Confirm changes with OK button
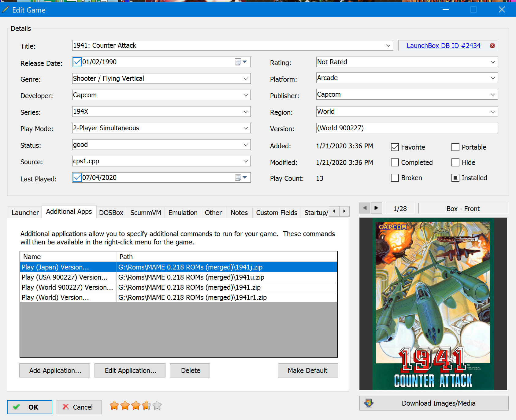 tap(30, 407)
